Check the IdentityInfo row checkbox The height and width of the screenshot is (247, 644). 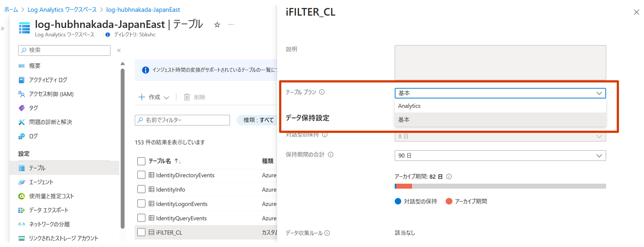(x=141, y=189)
